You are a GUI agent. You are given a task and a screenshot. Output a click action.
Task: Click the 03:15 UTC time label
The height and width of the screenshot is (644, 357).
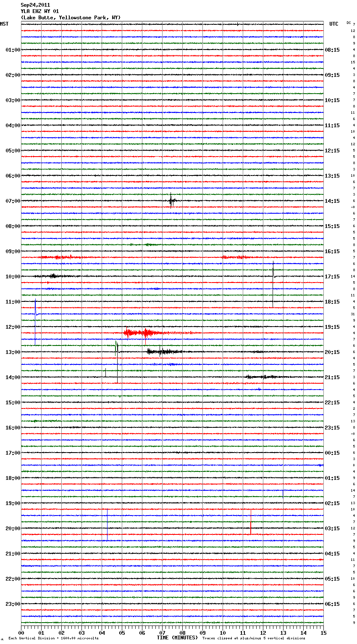(x=332, y=529)
